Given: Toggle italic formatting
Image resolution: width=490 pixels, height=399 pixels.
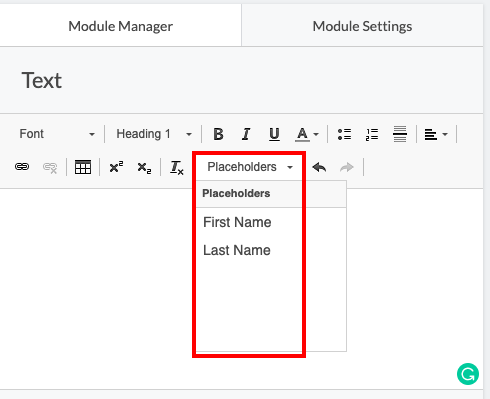Looking at the screenshot, I should pyautogui.click(x=246, y=134).
